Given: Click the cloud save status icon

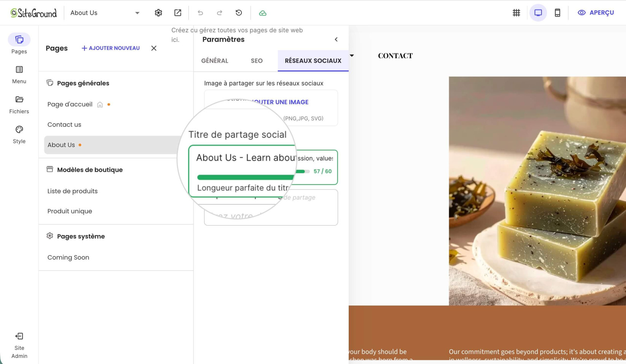Looking at the screenshot, I should click(x=262, y=13).
